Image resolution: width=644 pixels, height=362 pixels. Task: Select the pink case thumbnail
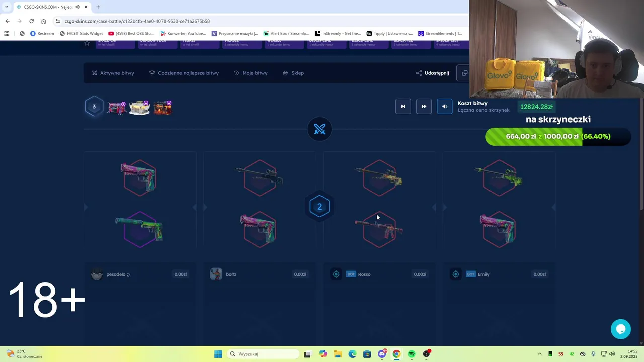click(x=117, y=107)
